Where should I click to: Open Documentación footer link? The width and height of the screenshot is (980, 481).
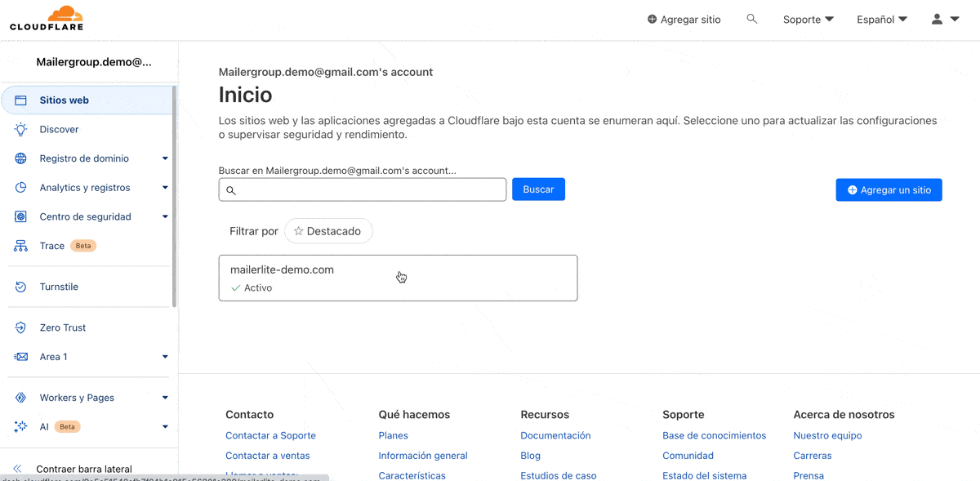pyautogui.click(x=555, y=435)
